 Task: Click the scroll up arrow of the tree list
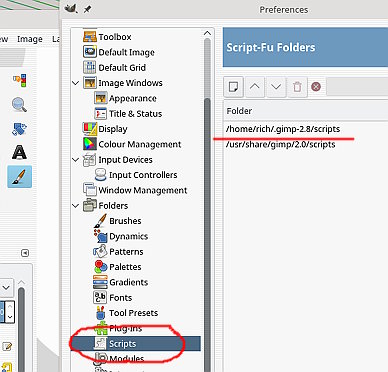coord(207,33)
